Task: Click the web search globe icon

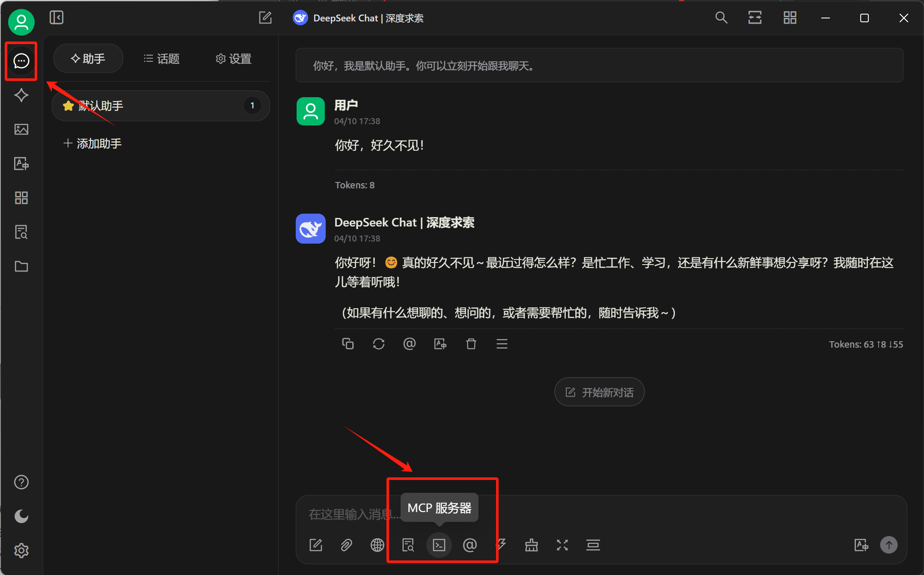Action: coord(377,545)
